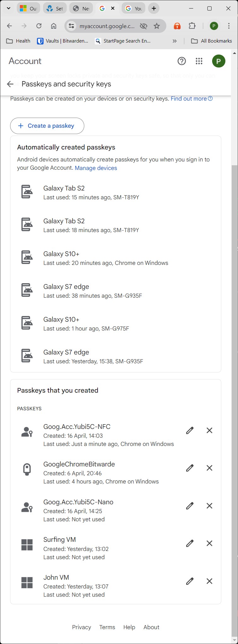Open the Manage devices link
This screenshot has height=644, width=238.
pyautogui.click(x=96, y=168)
